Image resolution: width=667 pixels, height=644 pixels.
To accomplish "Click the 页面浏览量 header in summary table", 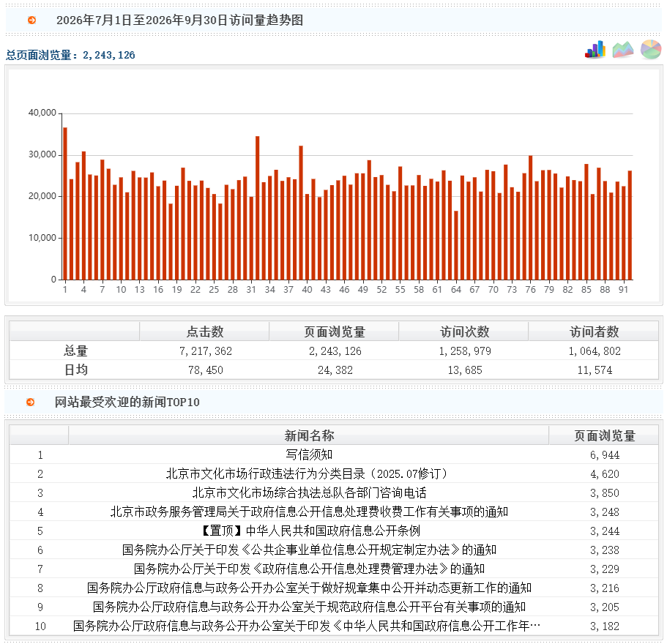I will [335, 332].
